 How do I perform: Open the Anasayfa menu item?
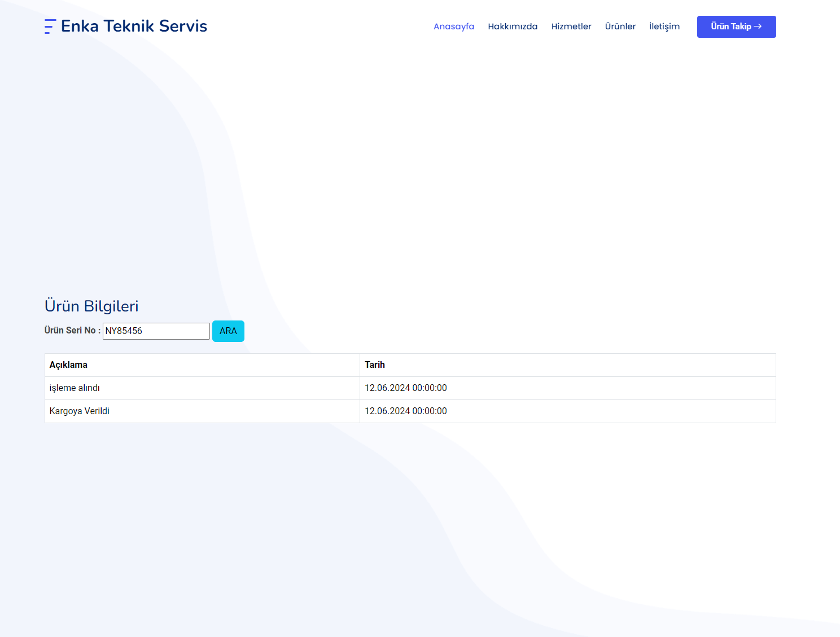pos(453,27)
